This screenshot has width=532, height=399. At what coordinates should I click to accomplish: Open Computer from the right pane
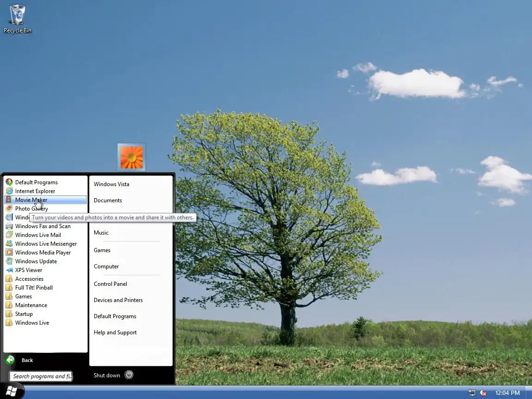tap(106, 266)
